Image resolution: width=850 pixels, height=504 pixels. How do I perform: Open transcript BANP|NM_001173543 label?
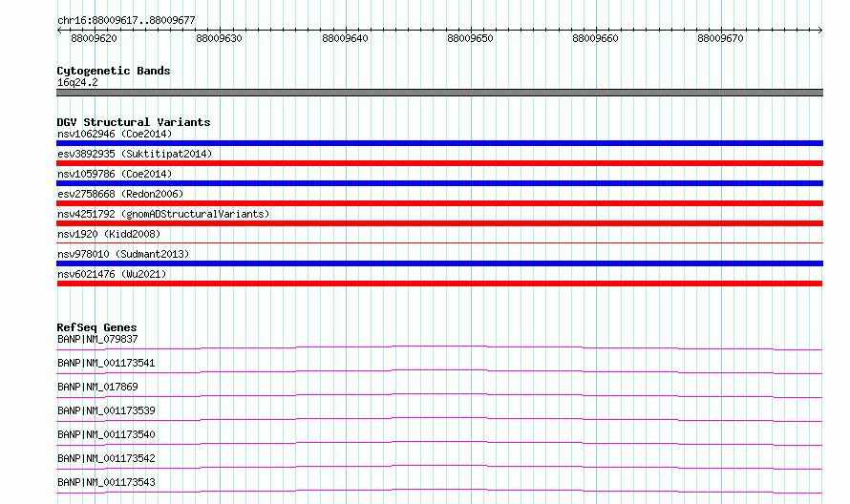click(106, 482)
